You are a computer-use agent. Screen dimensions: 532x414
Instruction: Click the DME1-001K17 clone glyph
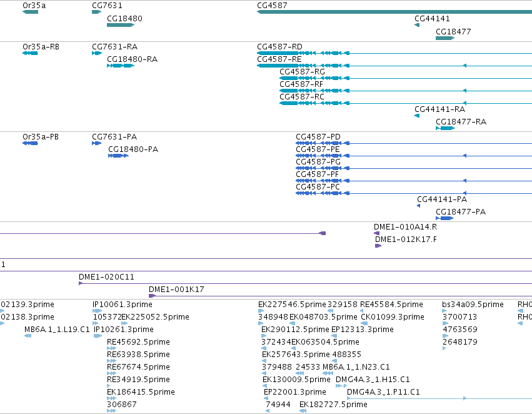(340, 296)
